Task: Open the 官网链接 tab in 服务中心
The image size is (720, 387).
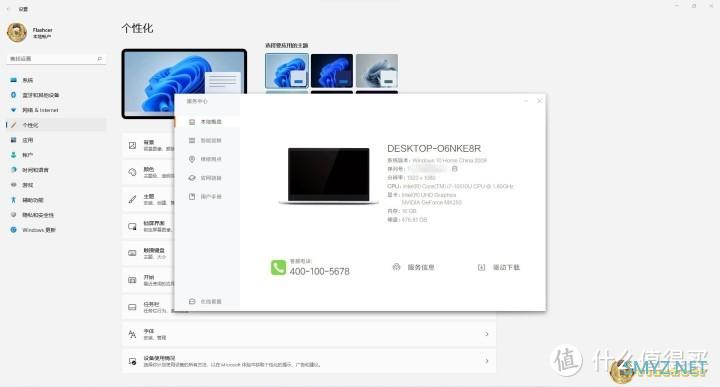Action: click(x=208, y=178)
